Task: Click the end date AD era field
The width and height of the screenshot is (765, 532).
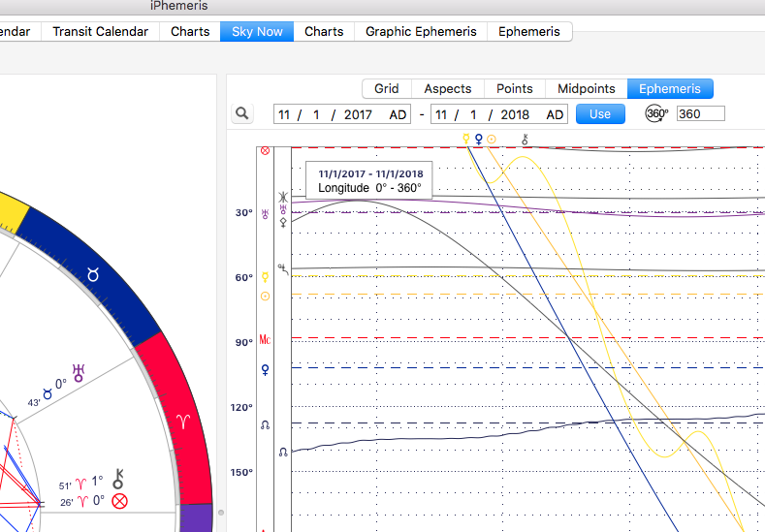Action: coord(555,114)
